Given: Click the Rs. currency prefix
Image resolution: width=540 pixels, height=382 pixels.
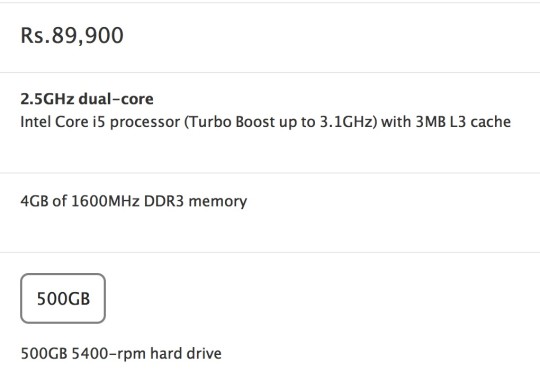Looking at the screenshot, I should (x=33, y=35).
